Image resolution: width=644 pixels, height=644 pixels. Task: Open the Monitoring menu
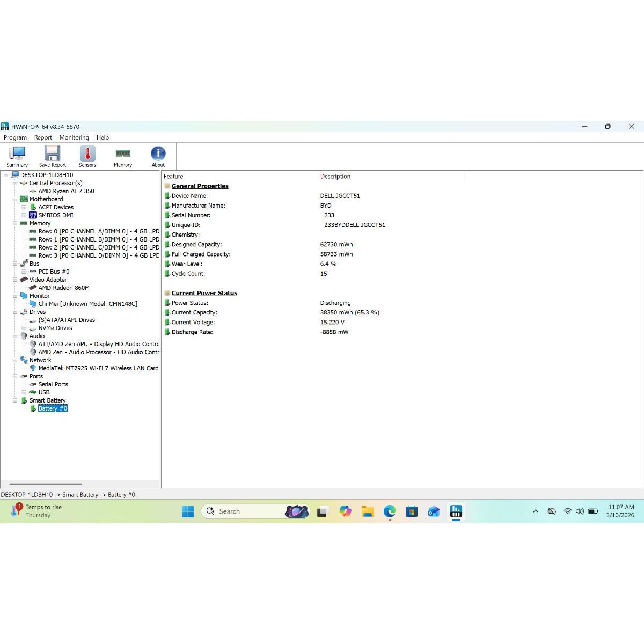[x=74, y=137]
